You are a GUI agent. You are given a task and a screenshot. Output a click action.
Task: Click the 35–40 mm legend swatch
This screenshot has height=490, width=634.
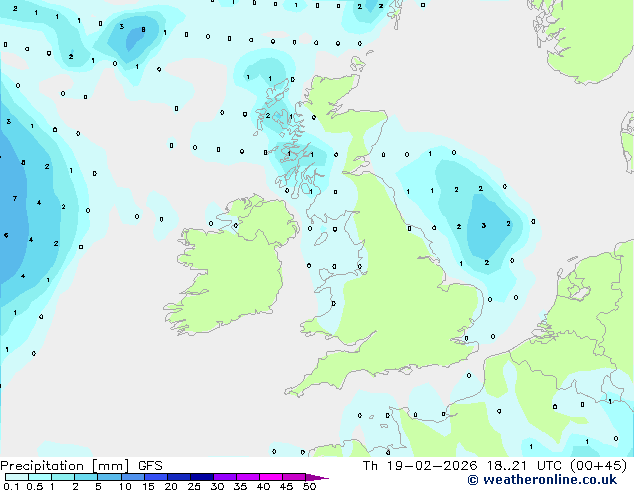[x=247, y=477]
